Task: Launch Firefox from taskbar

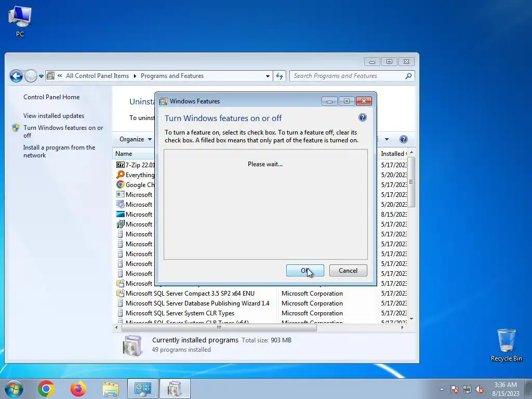Action: coord(78,389)
